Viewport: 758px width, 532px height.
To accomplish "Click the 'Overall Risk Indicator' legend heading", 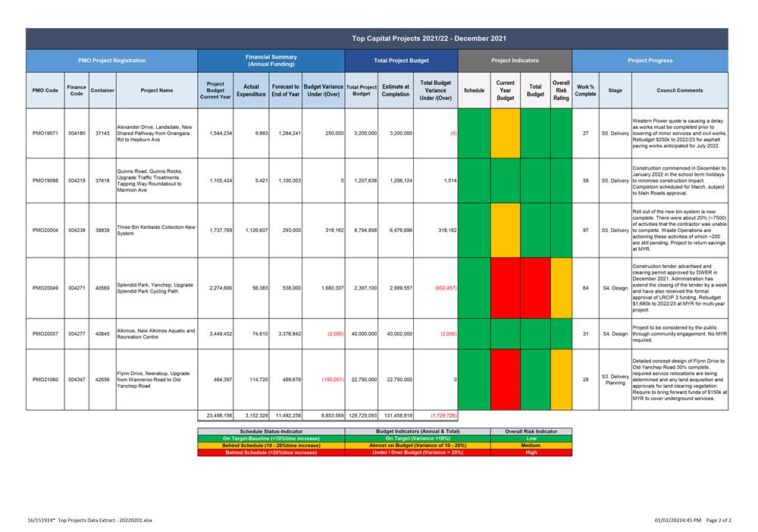I will pyautogui.click(x=531, y=431).
